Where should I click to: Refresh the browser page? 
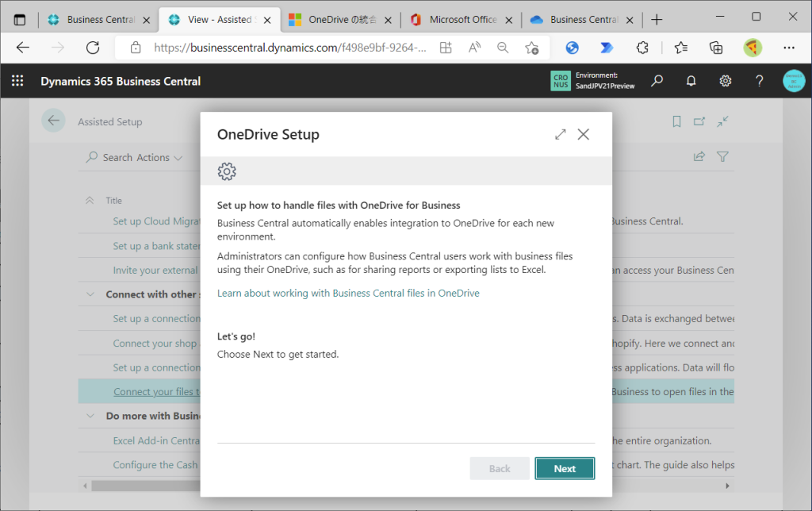point(93,48)
